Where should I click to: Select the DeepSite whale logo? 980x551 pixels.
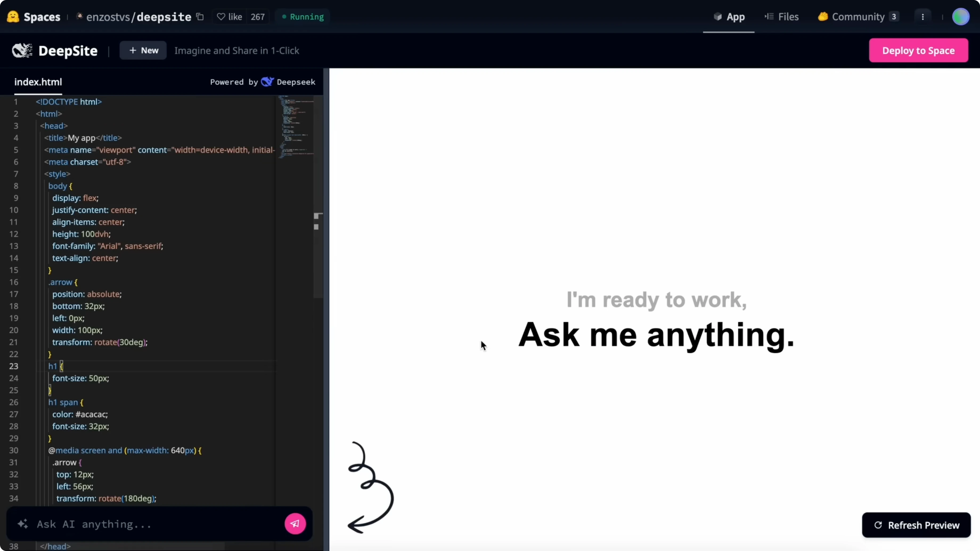click(x=22, y=50)
